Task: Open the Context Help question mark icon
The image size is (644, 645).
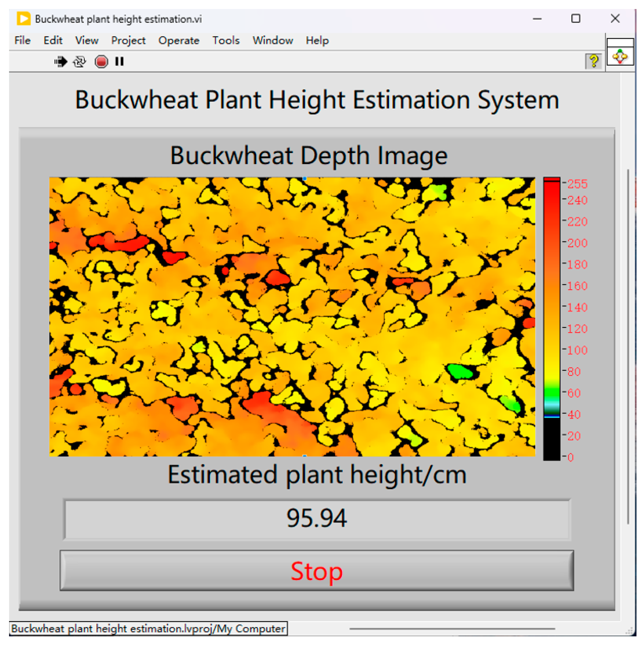Action: pos(593,61)
